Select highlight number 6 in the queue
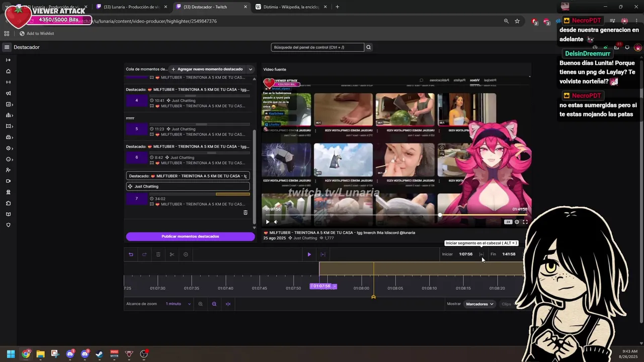644x362 pixels. tap(136, 157)
